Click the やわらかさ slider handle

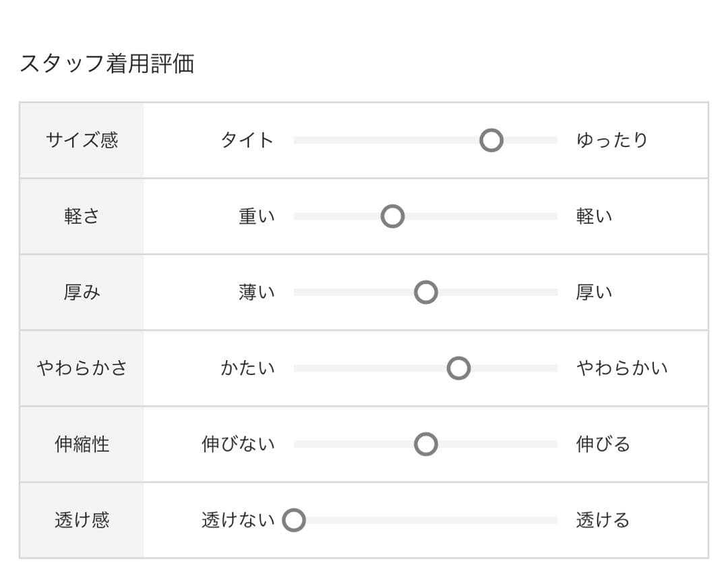[458, 368]
